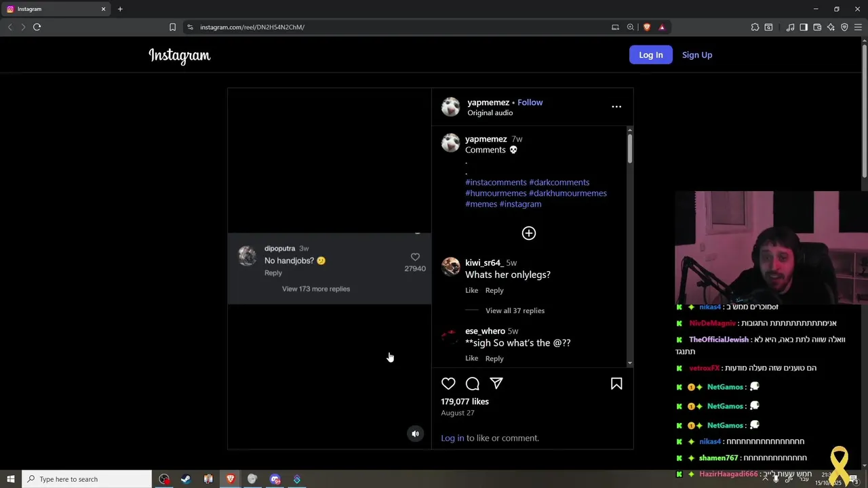This screenshot has width=868, height=488.
Task: Open the Leo AI sparkle icon
Action: [x=831, y=27]
